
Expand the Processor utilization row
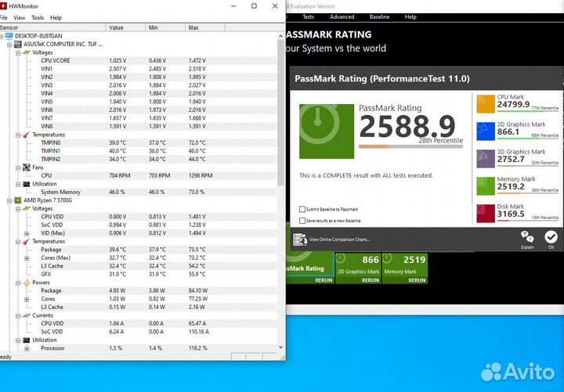[x=27, y=348]
